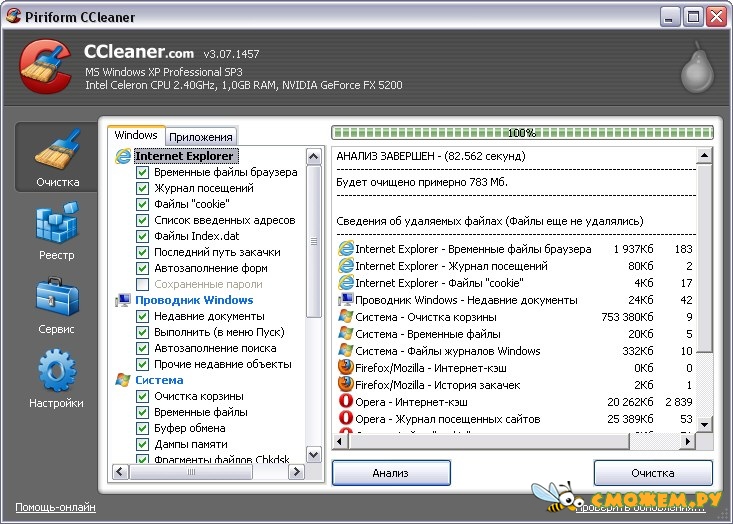The height and width of the screenshot is (524, 733).
Task: Uncheck Недавние документы checkbox
Action: (x=143, y=316)
